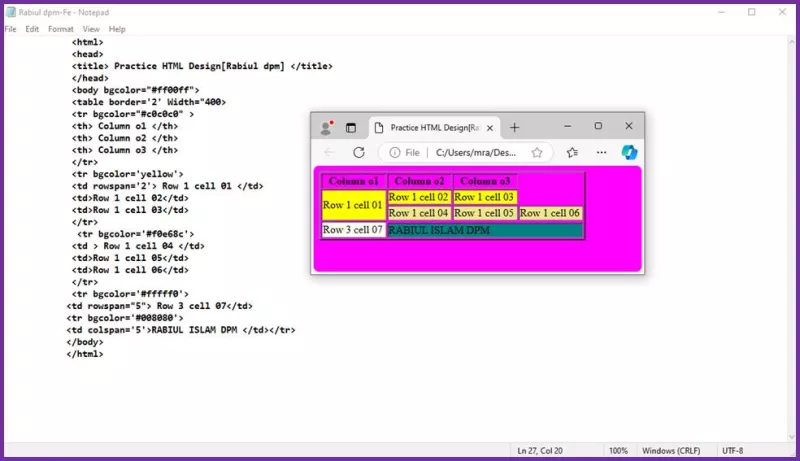Click the browser back arrow
This screenshot has width=800, height=461.
(330, 152)
